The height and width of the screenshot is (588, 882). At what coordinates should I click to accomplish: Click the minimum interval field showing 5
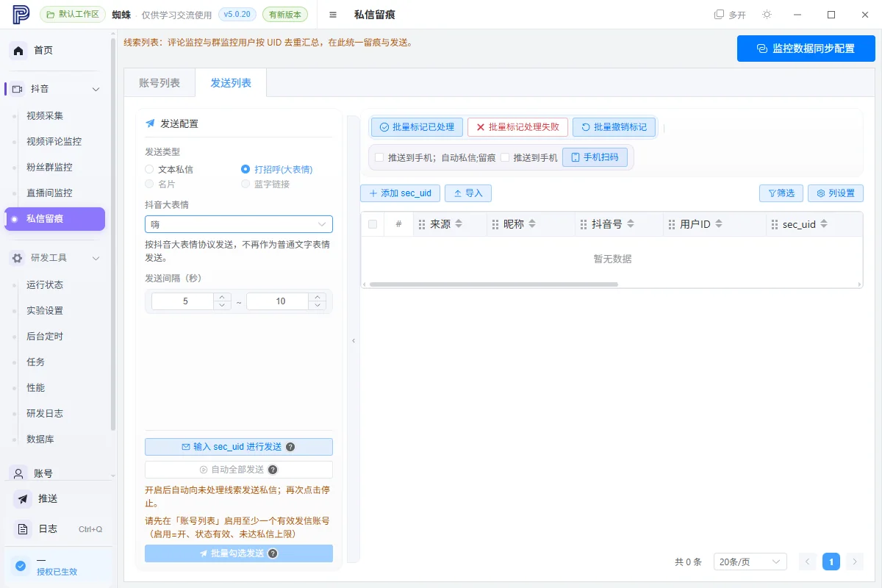pyautogui.click(x=182, y=301)
